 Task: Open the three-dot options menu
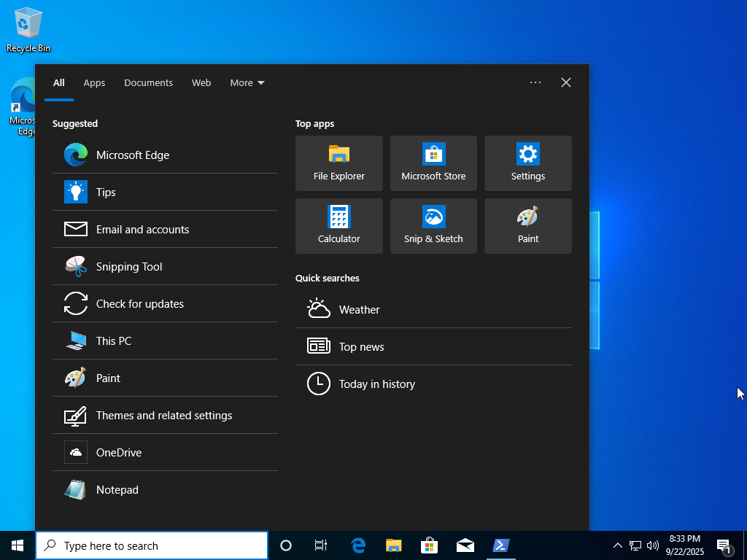point(535,83)
